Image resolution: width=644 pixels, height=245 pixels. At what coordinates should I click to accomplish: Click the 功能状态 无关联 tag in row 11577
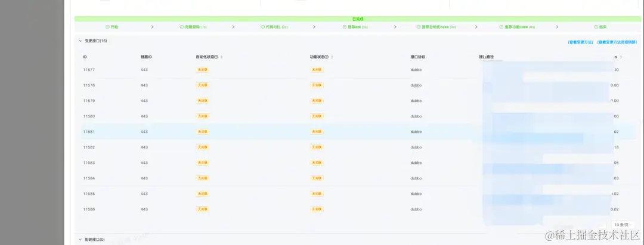pyautogui.click(x=317, y=70)
